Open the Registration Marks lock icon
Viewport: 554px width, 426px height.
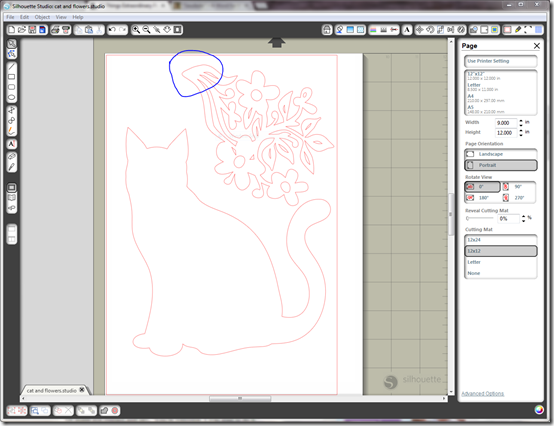(327, 30)
